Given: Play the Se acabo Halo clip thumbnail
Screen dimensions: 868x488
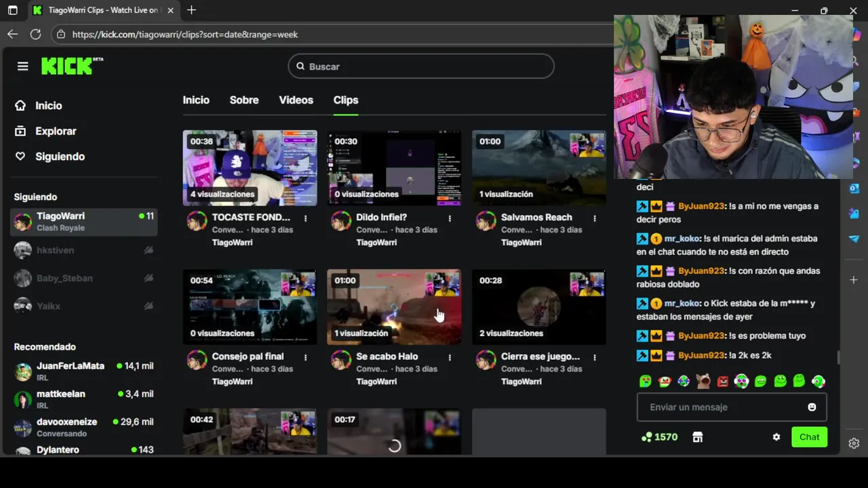Looking at the screenshot, I should (x=394, y=307).
